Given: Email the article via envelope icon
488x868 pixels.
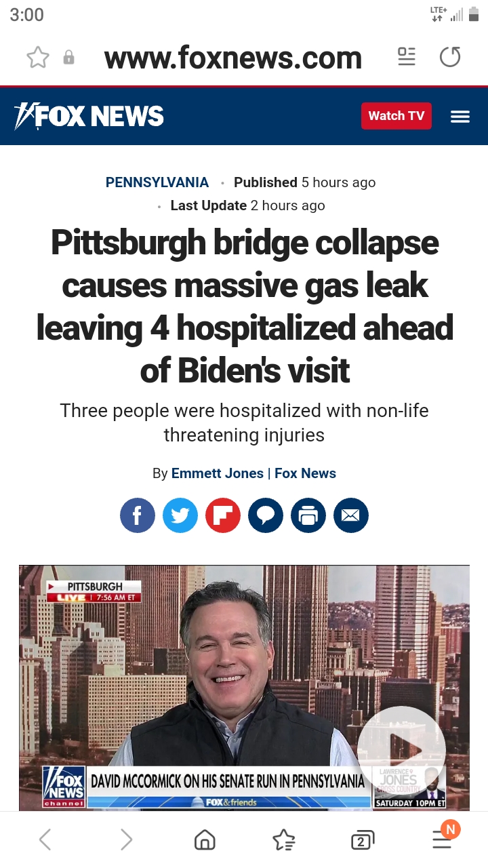Looking at the screenshot, I should [x=351, y=515].
